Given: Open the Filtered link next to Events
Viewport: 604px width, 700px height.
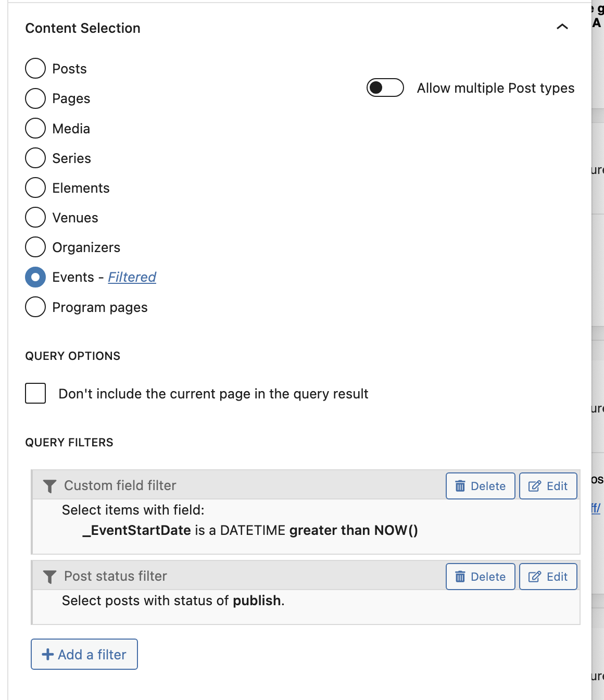Looking at the screenshot, I should 132,277.
